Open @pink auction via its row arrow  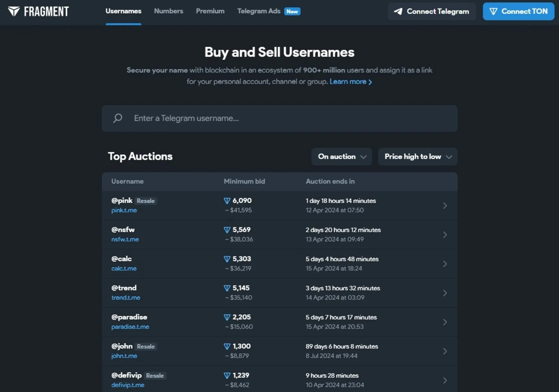pyautogui.click(x=445, y=205)
